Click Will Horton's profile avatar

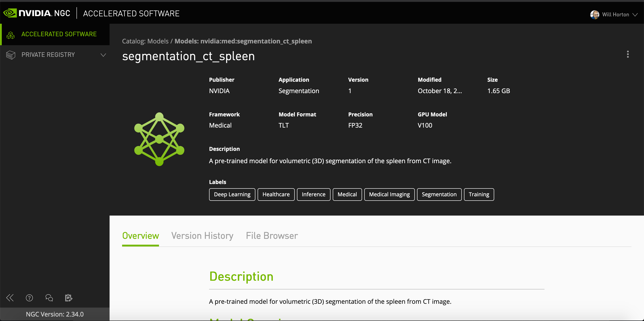point(595,15)
